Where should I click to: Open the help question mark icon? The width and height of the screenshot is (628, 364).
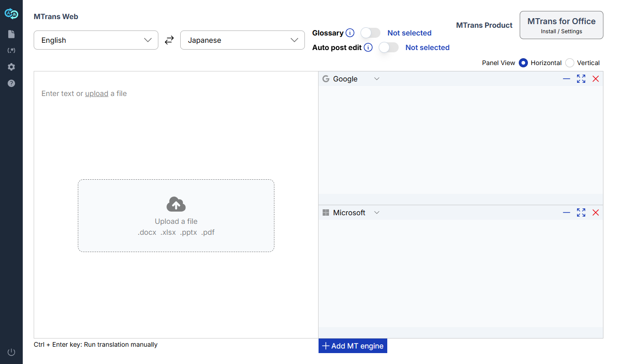[x=11, y=83]
